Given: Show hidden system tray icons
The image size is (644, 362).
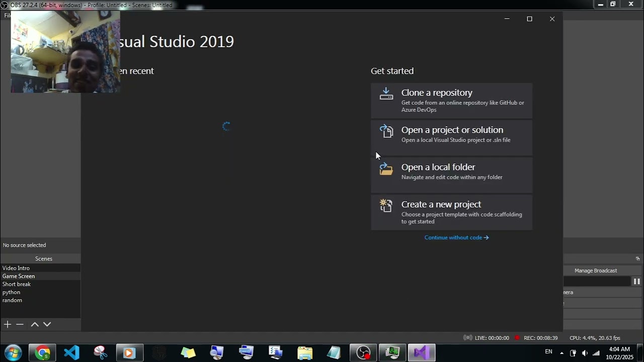Looking at the screenshot, I should coord(562,353).
